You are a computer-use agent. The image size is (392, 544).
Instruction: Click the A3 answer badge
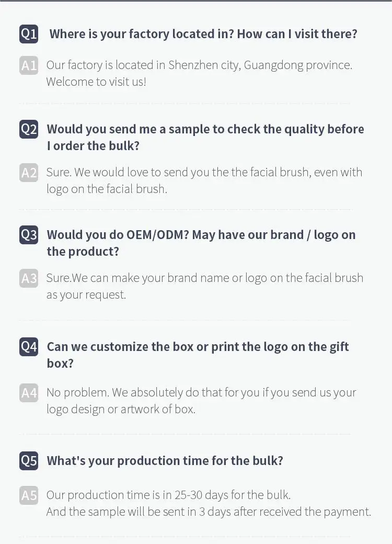29,278
